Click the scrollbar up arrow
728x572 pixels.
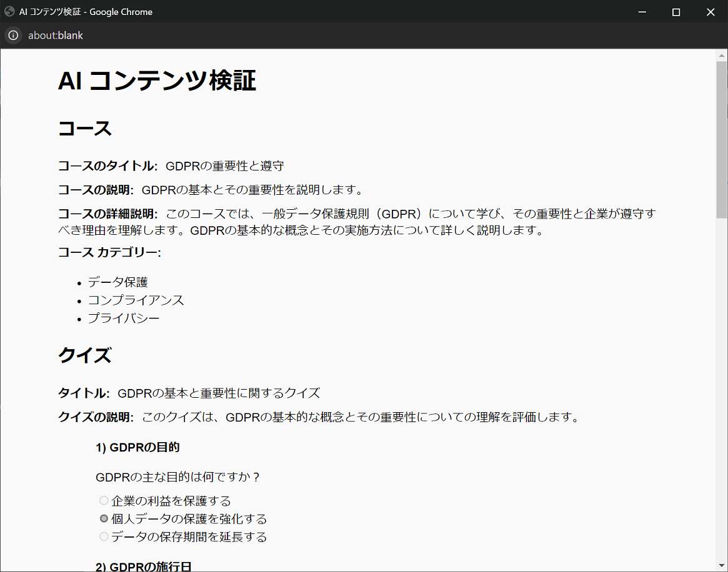[x=722, y=55]
